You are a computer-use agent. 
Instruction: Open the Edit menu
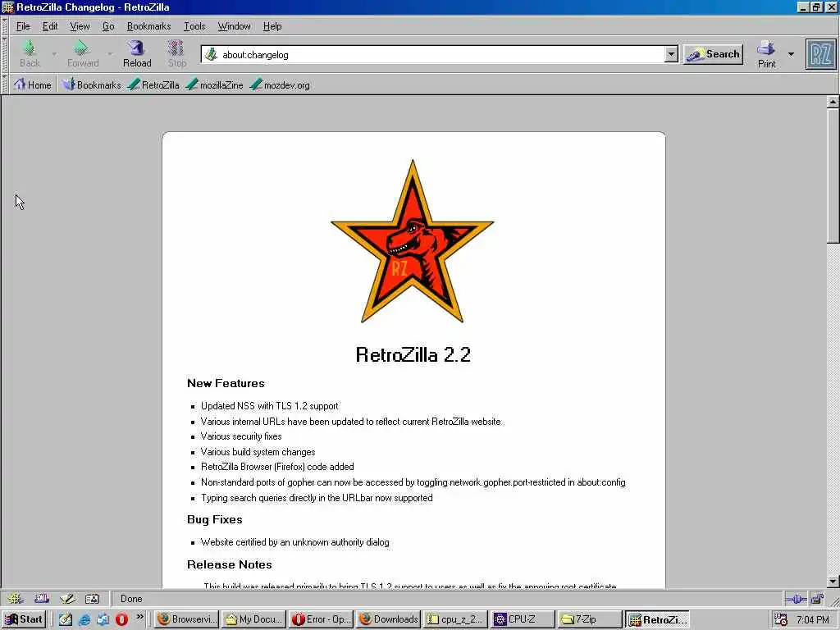click(50, 26)
